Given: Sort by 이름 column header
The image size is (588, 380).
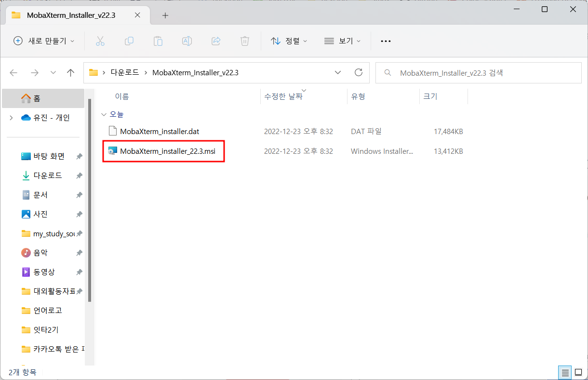Looking at the screenshot, I should coord(122,96).
